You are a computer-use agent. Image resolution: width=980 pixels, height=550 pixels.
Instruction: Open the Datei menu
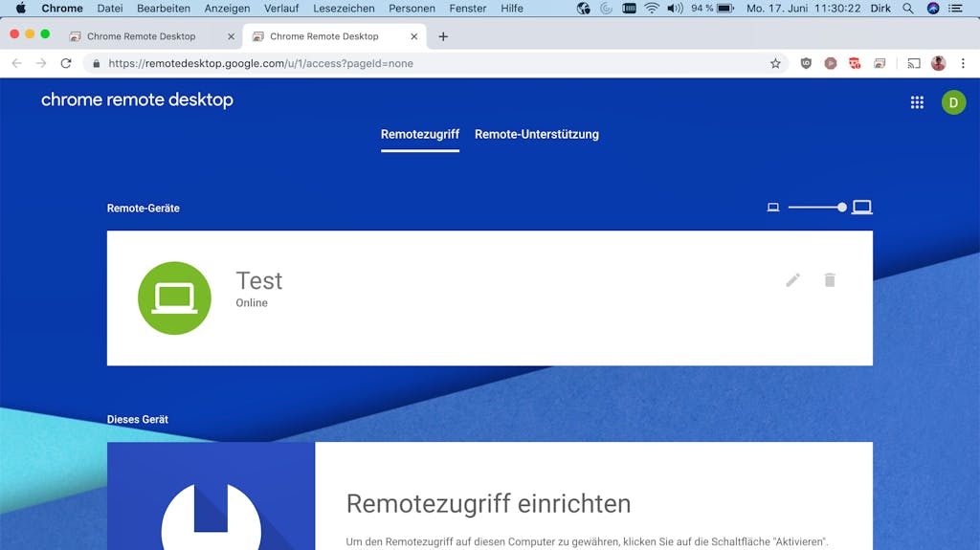(x=110, y=8)
